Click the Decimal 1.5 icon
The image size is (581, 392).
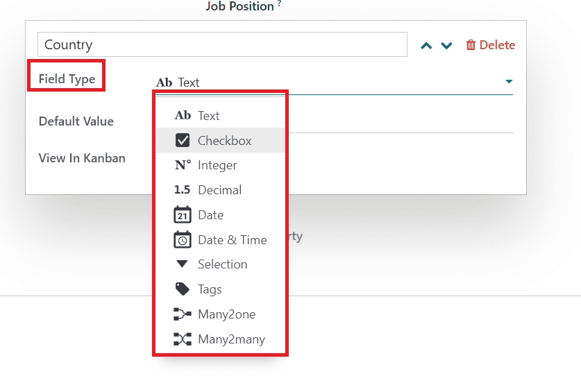click(x=183, y=190)
